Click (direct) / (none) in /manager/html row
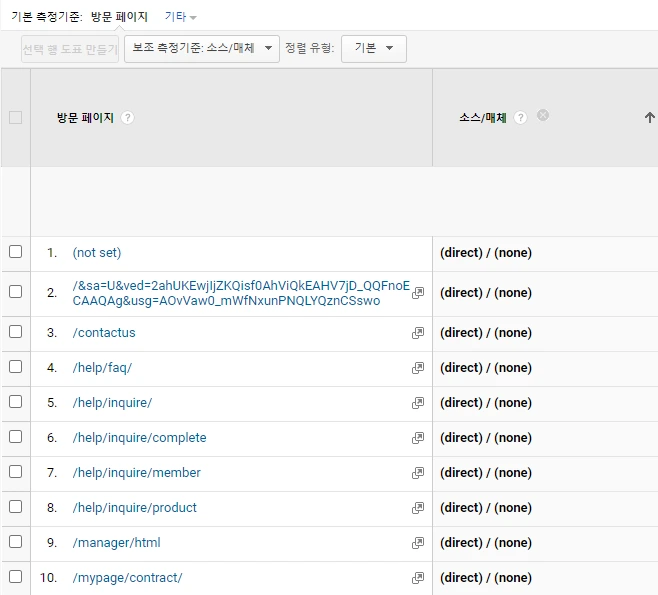 [486, 543]
